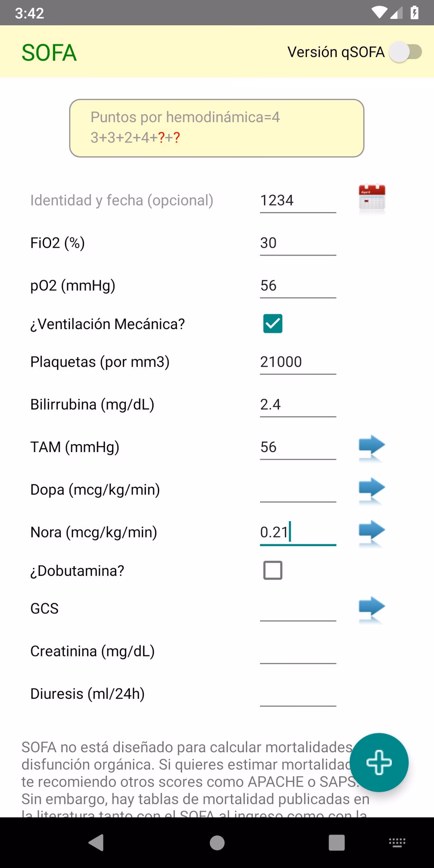Tap the hemodynamics points bubble

(217, 127)
